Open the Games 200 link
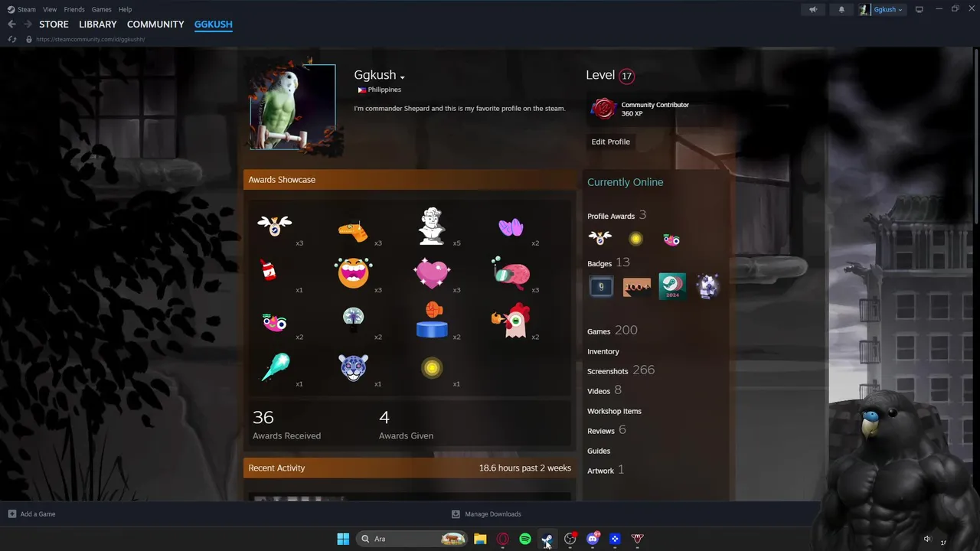The width and height of the screenshot is (980, 551). point(612,331)
